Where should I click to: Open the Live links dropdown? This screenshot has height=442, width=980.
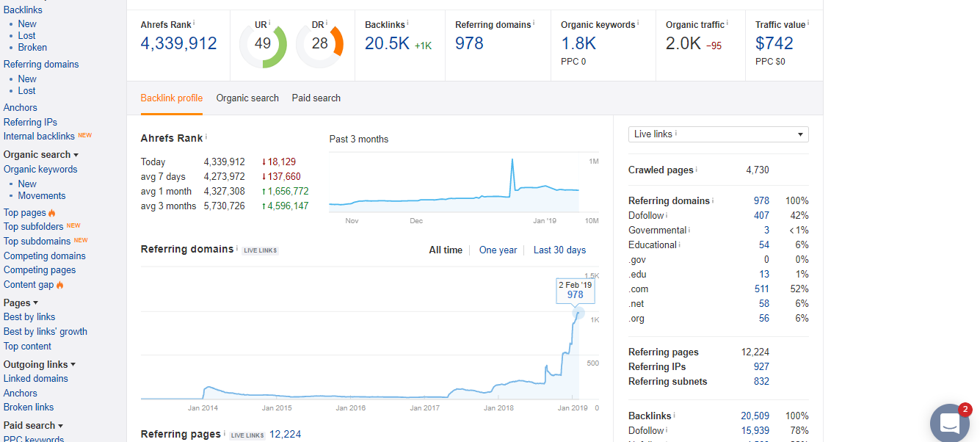718,134
